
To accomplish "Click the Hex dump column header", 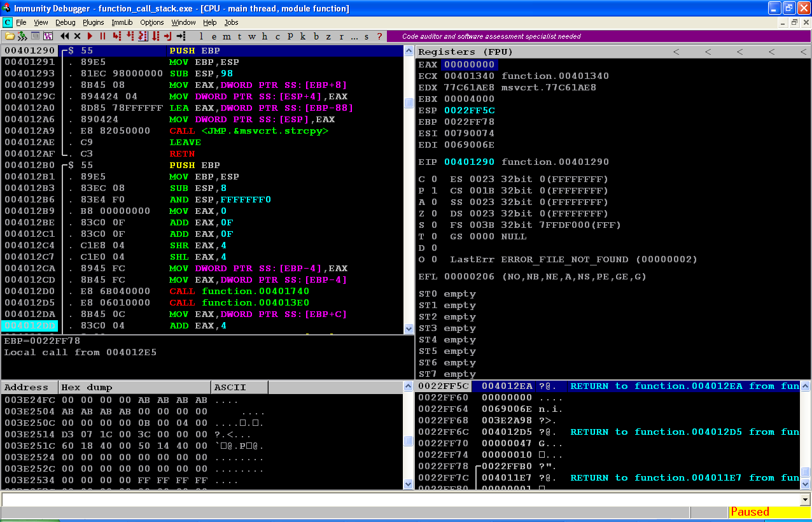I will pyautogui.click(x=135, y=387).
